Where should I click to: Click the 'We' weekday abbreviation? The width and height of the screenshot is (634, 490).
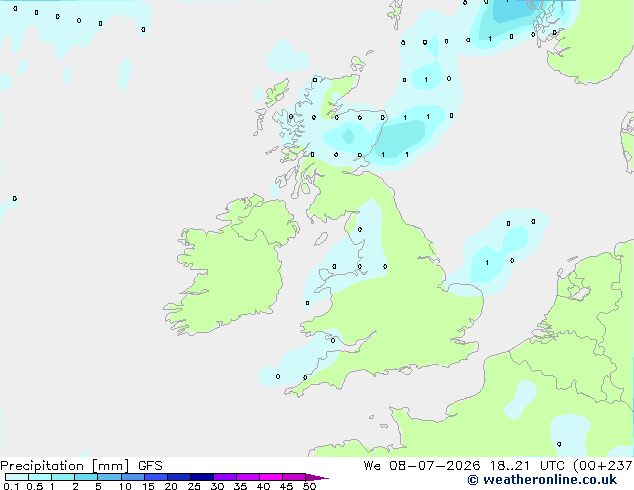tap(372, 466)
